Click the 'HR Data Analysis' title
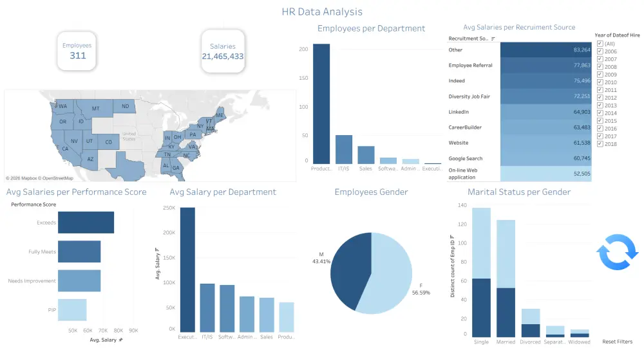644x348 pixels. [x=322, y=12]
